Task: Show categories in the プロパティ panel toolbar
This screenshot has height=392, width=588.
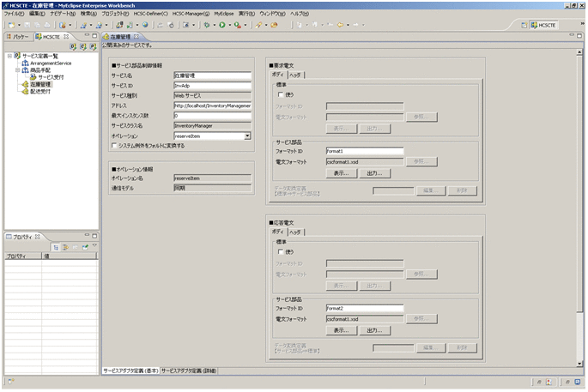Action: click(56, 247)
